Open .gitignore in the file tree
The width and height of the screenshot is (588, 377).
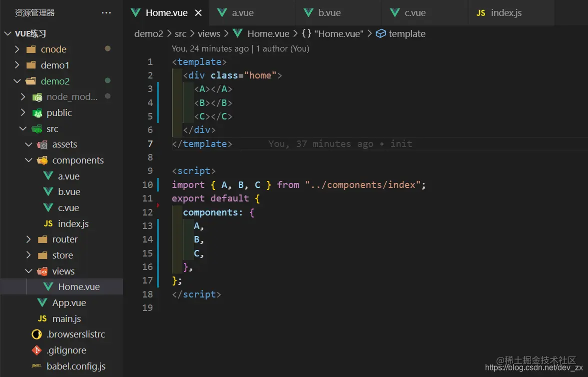tap(66, 350)
